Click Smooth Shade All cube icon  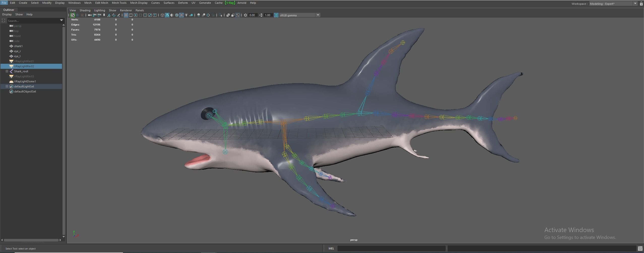[x=167, y=15]
